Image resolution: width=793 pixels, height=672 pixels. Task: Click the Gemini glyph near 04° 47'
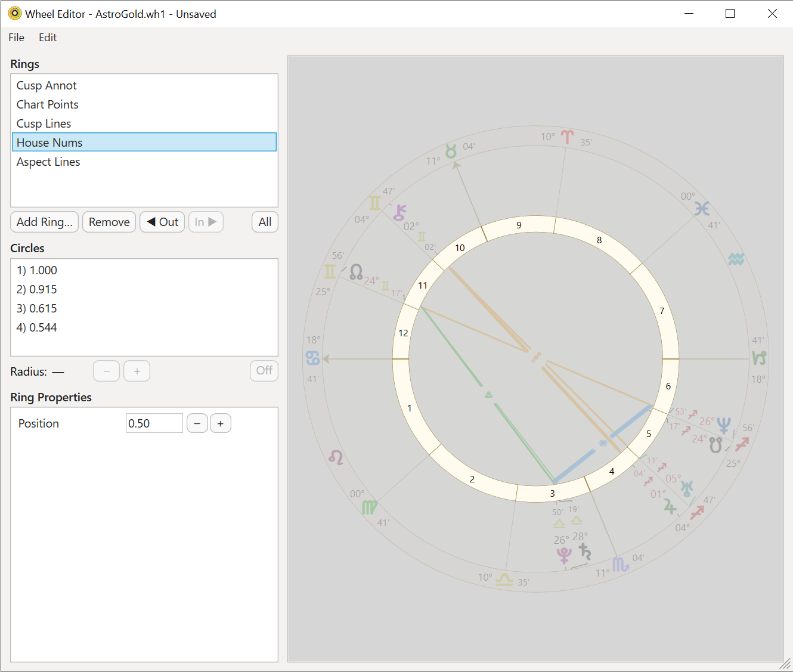(x=374, y=203)
